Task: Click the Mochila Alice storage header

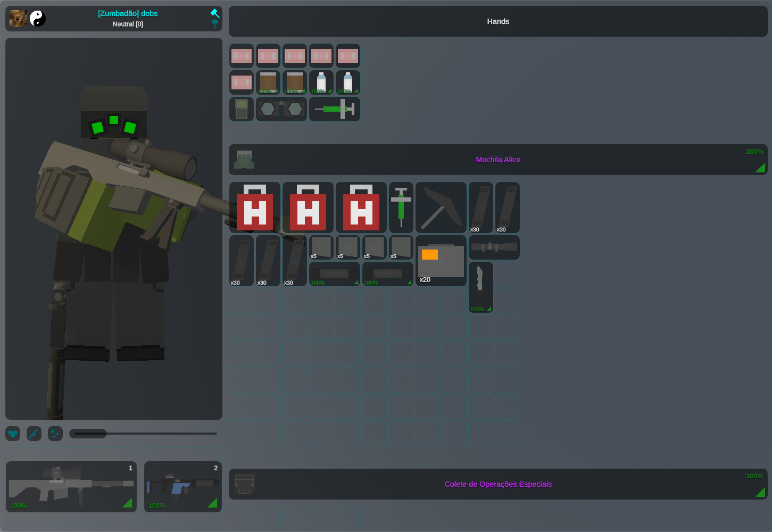Action: point(498,160)
